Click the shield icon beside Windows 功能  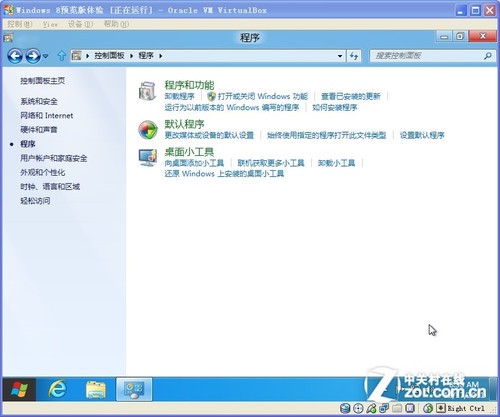click(211, 97)
